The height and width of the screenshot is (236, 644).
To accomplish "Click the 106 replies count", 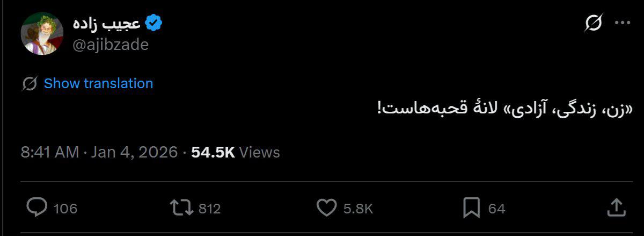I will click(x=65, y=209).
